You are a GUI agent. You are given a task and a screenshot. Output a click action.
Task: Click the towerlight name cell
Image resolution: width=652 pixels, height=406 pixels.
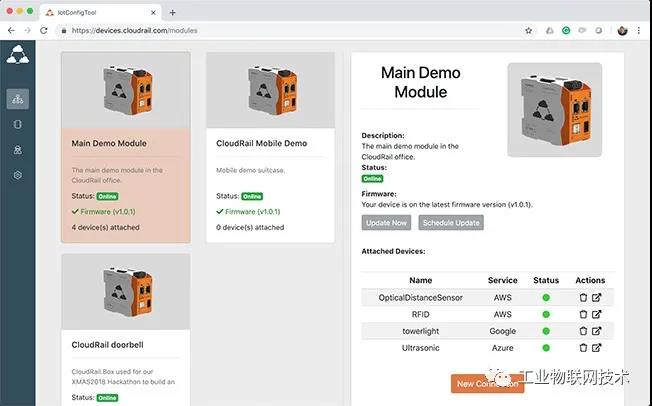[420, 331]
